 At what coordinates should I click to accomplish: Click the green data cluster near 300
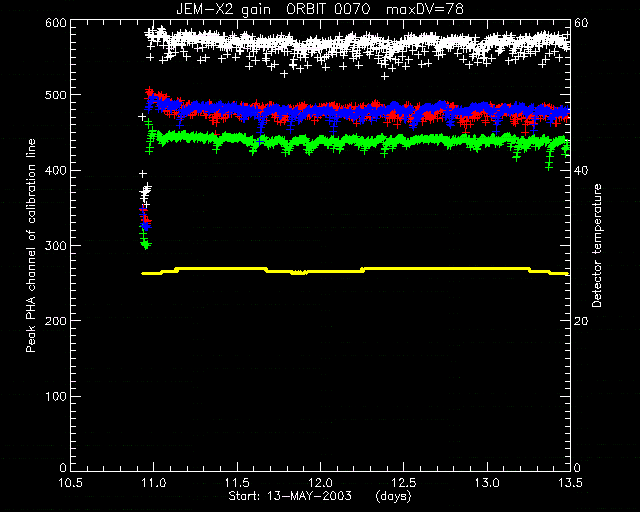(x=146, y=245)
